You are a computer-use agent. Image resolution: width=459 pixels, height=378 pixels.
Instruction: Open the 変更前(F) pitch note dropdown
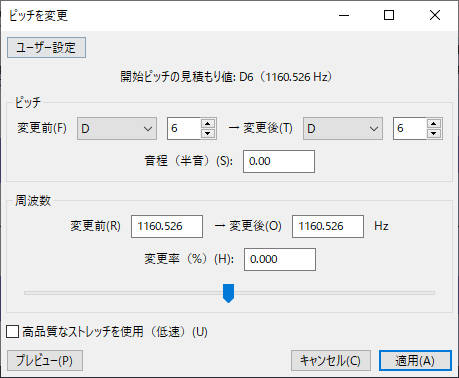click(x=117, y=128)
